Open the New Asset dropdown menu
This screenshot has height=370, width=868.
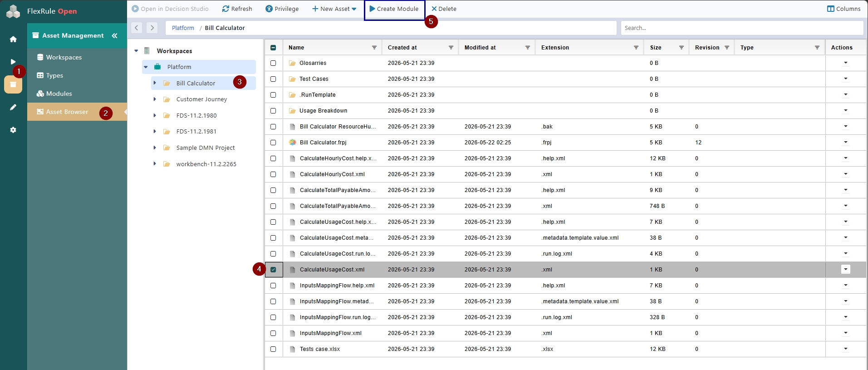tap(334, 9)
